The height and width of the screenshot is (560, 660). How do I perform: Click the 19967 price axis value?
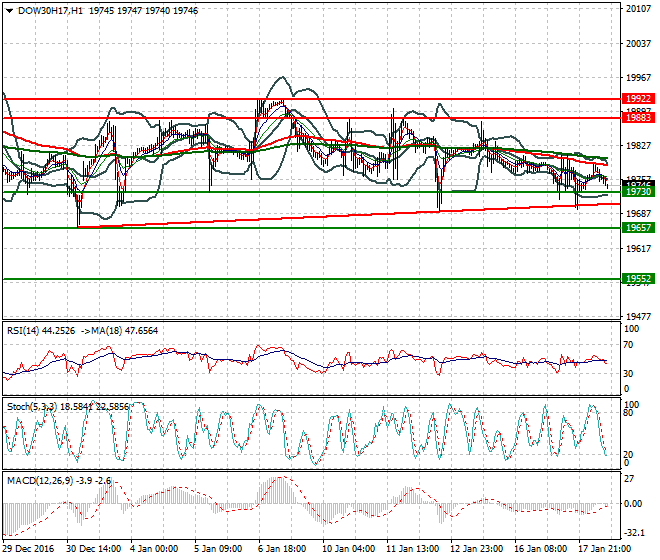[638, 77]
